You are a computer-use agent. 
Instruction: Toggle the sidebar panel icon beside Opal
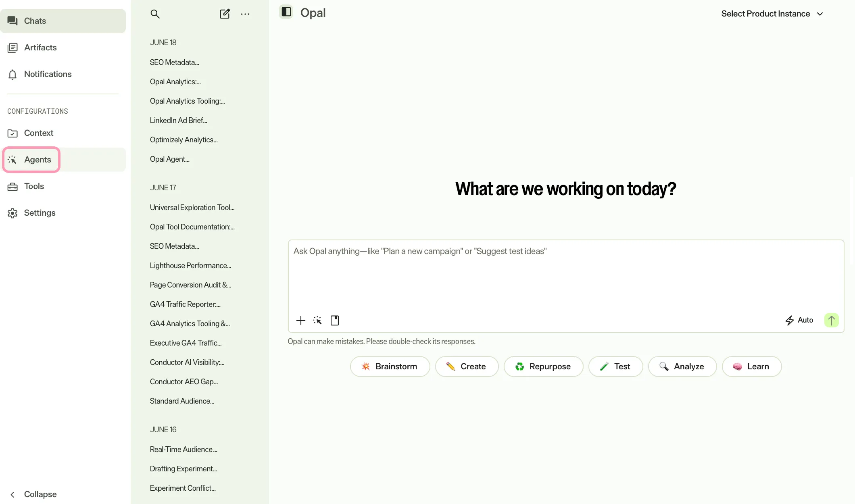[x=286, y=12]
